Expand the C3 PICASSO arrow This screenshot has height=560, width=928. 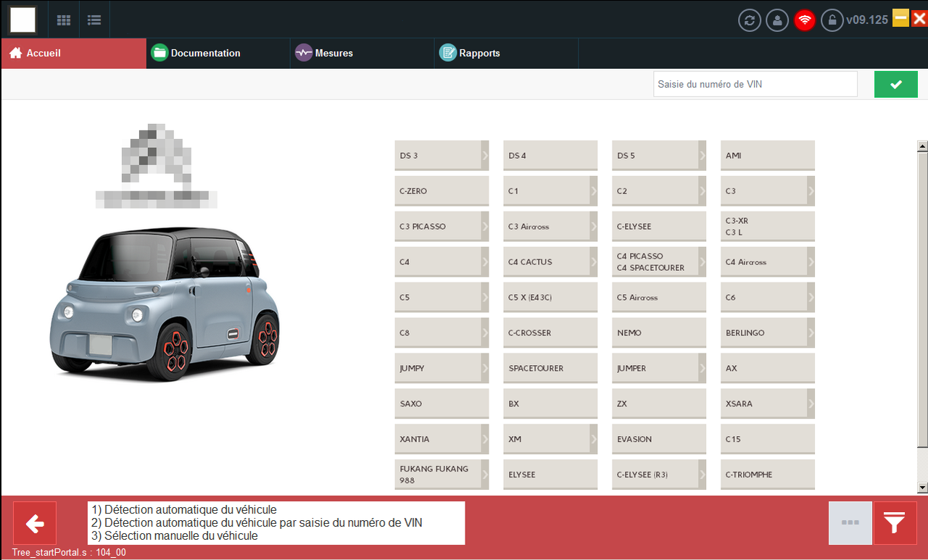tap(485, 227)
